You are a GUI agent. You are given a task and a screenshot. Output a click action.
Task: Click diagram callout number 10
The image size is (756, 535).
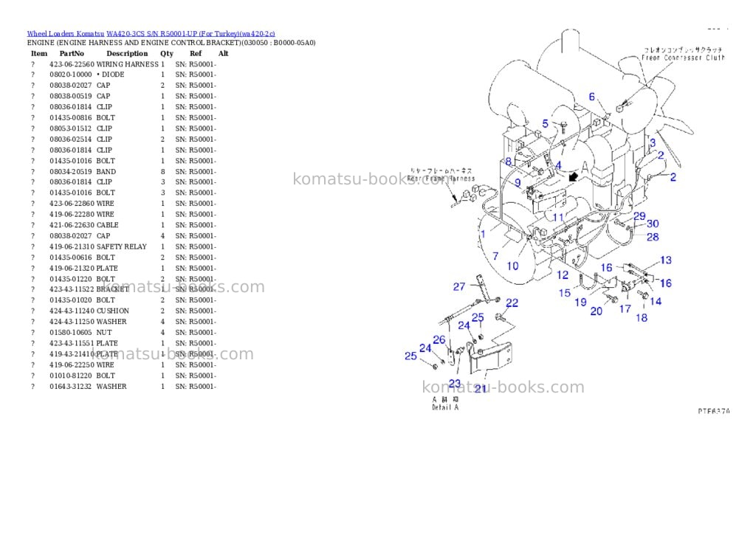pyautogui.click(x=512, y=266)
